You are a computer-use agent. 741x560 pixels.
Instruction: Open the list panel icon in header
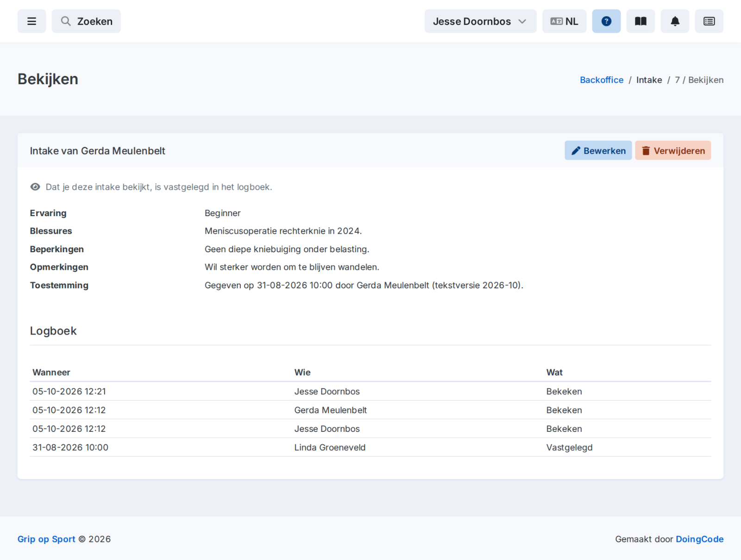709,21
